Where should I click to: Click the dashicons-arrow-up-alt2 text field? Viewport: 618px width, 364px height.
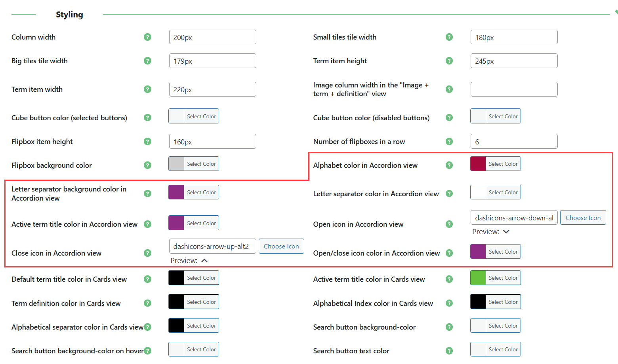[212, 246]
